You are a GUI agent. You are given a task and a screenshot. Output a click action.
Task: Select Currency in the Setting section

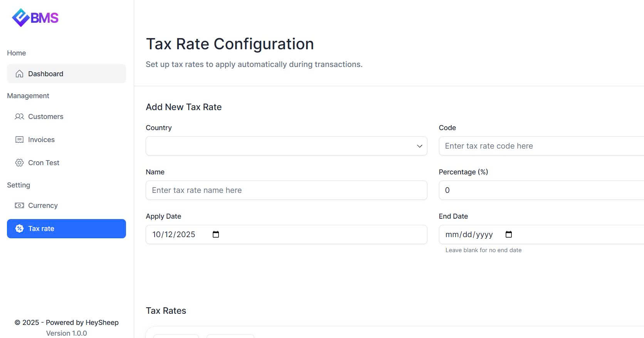(x=43, y=206)
